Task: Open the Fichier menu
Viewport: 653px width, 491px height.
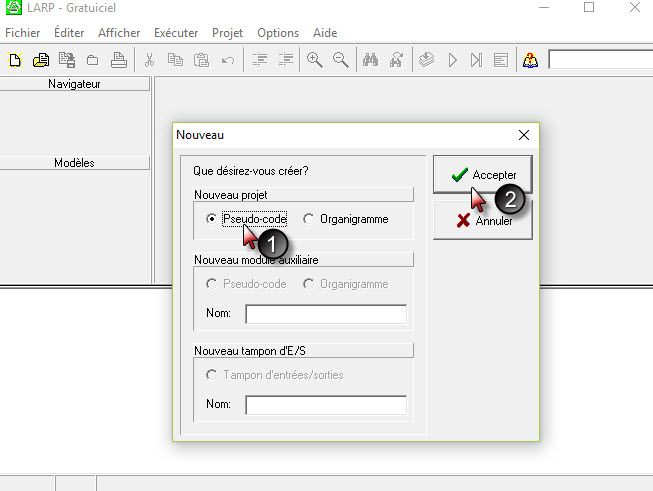Action: click(x=22, y=33)
